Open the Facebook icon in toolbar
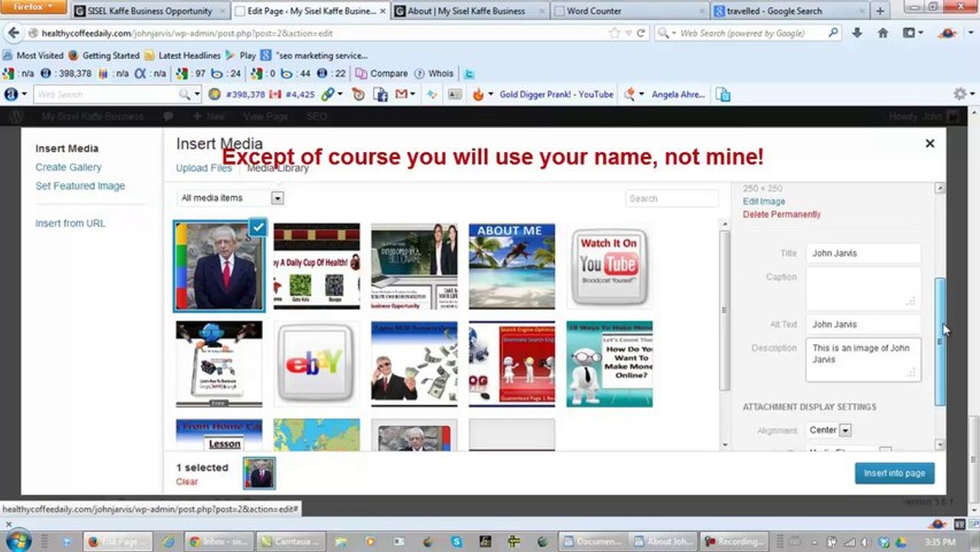The image size is (980, 552). (x=381, y=94)
